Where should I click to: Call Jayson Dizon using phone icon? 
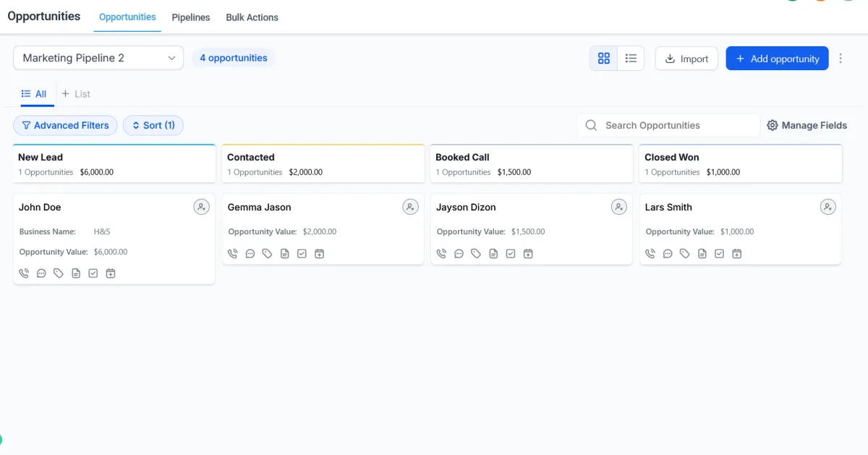[x=442, y=254]
